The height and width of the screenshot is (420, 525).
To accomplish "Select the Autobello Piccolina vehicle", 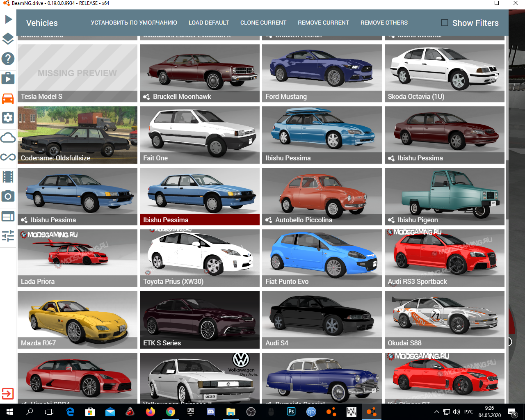I will [x=322, y=196].
